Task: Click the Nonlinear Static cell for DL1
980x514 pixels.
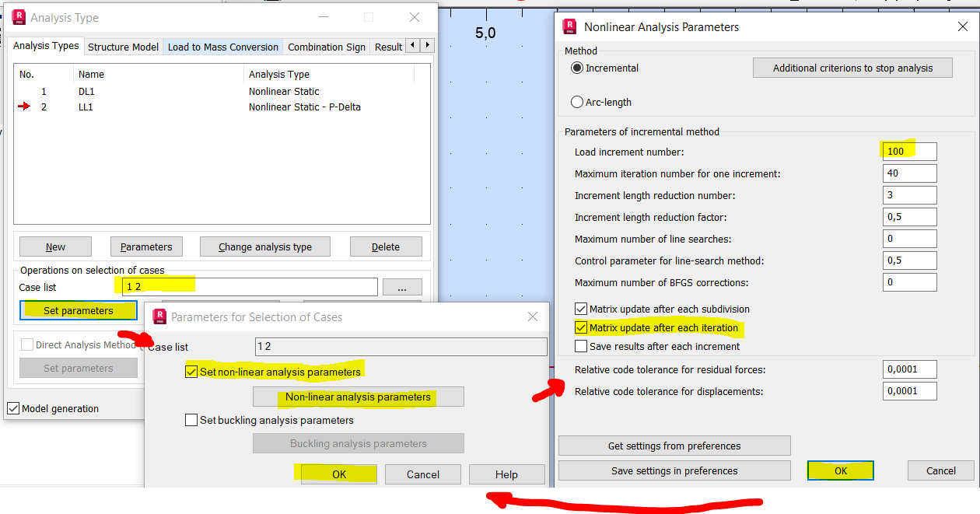Action: pyautogui.click(x=284, y=91)
